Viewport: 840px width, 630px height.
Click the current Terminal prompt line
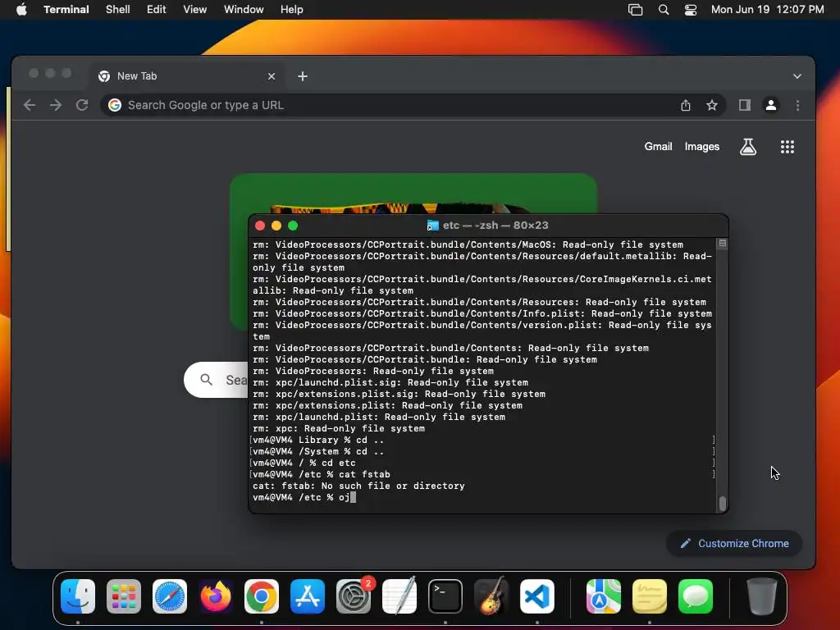tap(304, 497)
